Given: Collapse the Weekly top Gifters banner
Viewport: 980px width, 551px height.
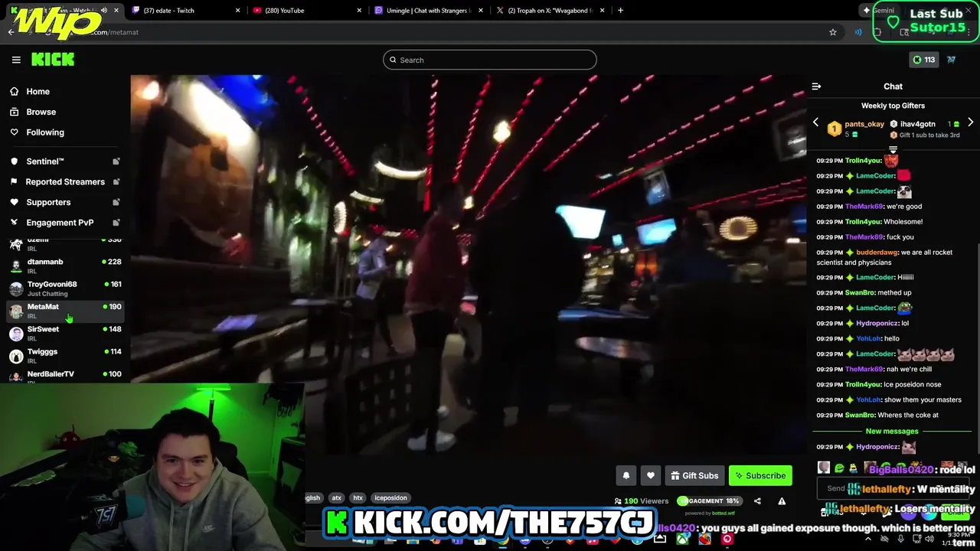Looking at the screenshot, I should pyautogui.click(x=893, y=150).
